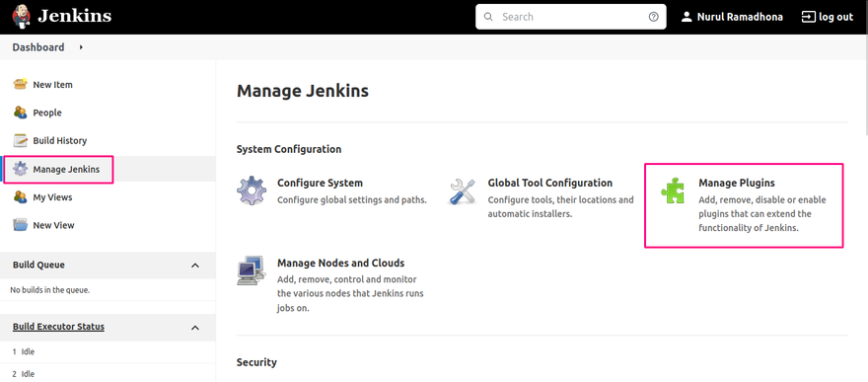
Task: Open New View from sidebar
Action: pyautogui.click(x=53, y=225)
